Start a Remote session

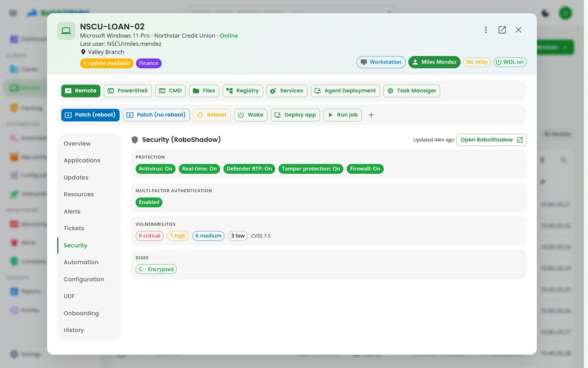click(x=81, y=91)
